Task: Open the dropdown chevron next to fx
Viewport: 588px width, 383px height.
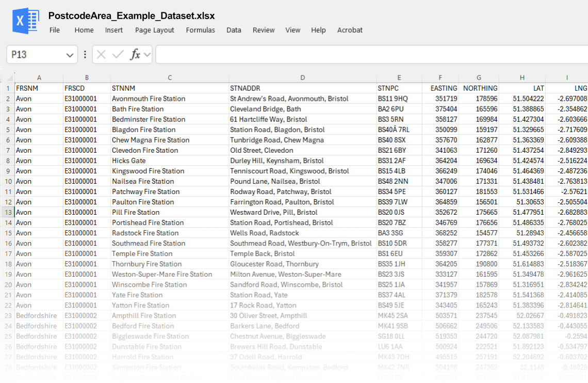Action: click(147, 54)
